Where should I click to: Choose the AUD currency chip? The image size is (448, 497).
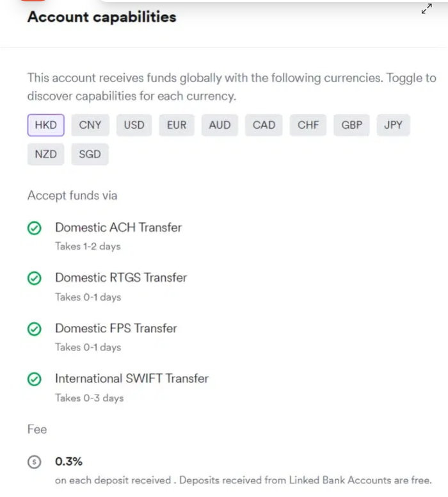click(x=220, y=125)
